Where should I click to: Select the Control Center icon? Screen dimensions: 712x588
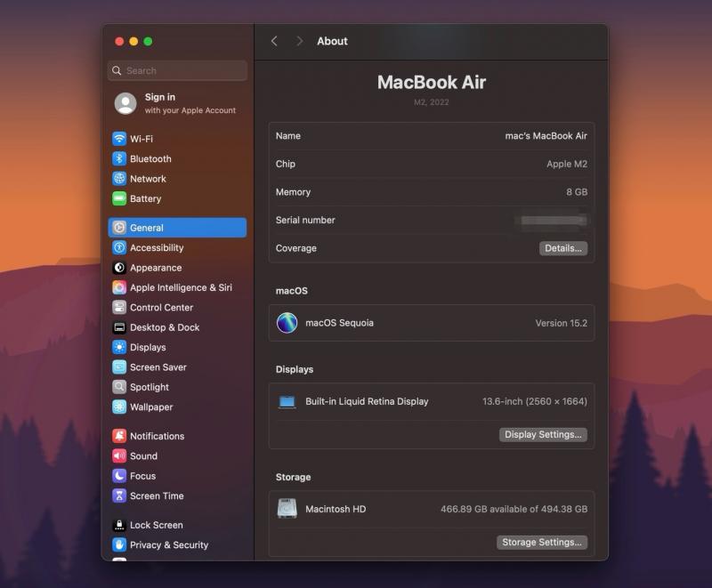pos(119,308)
